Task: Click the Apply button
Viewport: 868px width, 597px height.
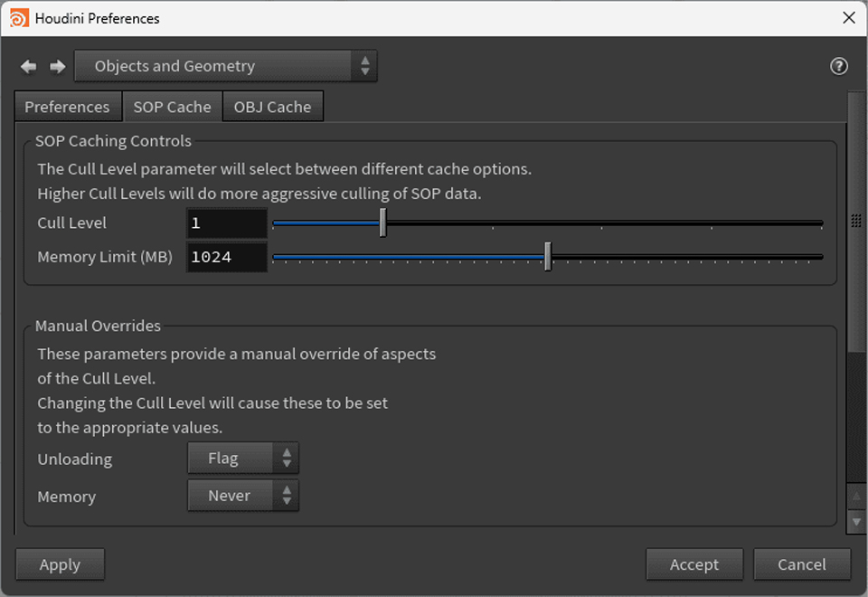Action: coord(60,564)
